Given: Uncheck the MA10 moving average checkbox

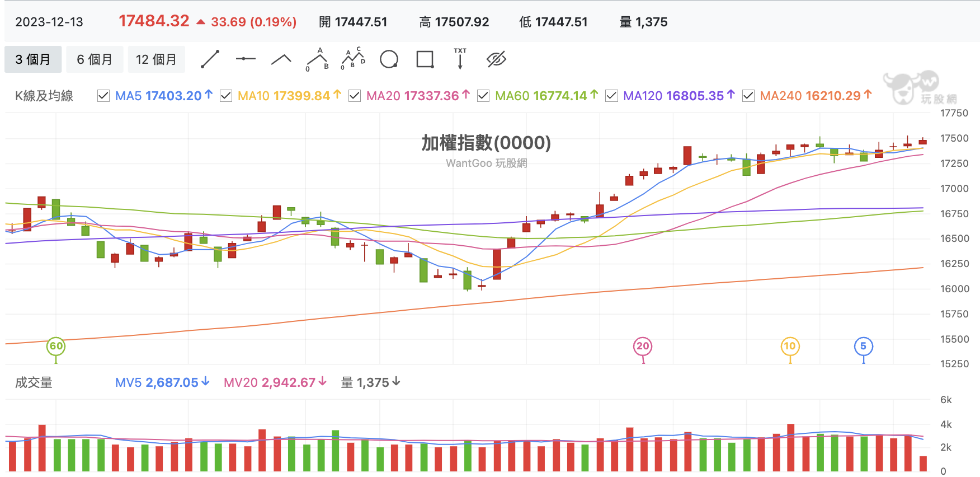Looking at the screenshot, I should [226, 96].
